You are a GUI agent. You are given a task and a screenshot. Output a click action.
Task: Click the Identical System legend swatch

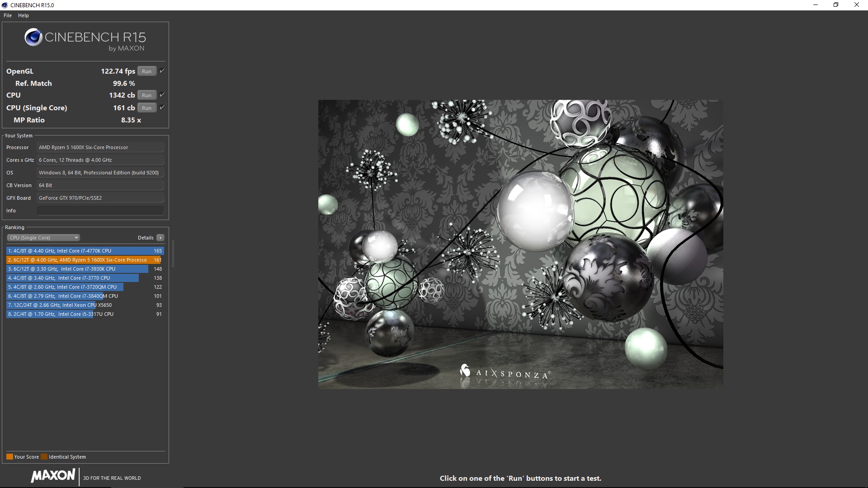click(x=44, y=457)
